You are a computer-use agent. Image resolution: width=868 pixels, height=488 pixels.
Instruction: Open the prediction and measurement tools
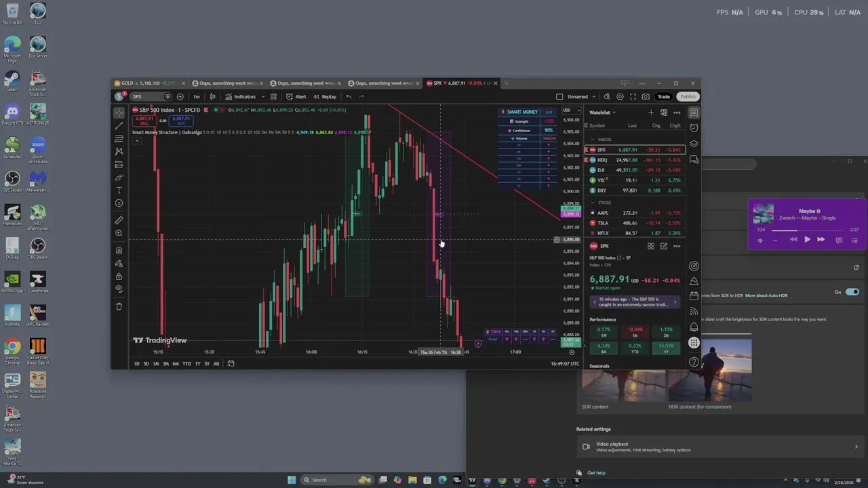point(119,164)
